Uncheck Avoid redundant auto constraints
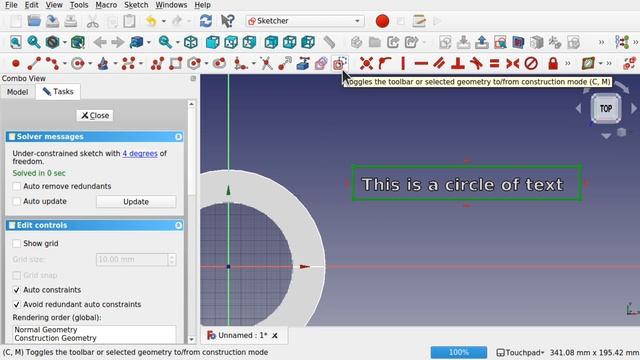The height and width of the screenshot is (360, 640). coord(17,304)
